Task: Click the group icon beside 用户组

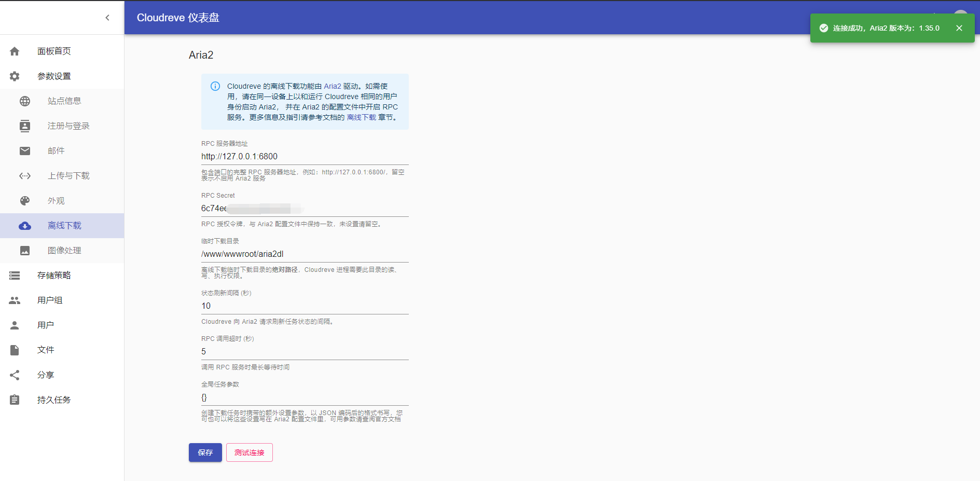Action: [15, 300]
